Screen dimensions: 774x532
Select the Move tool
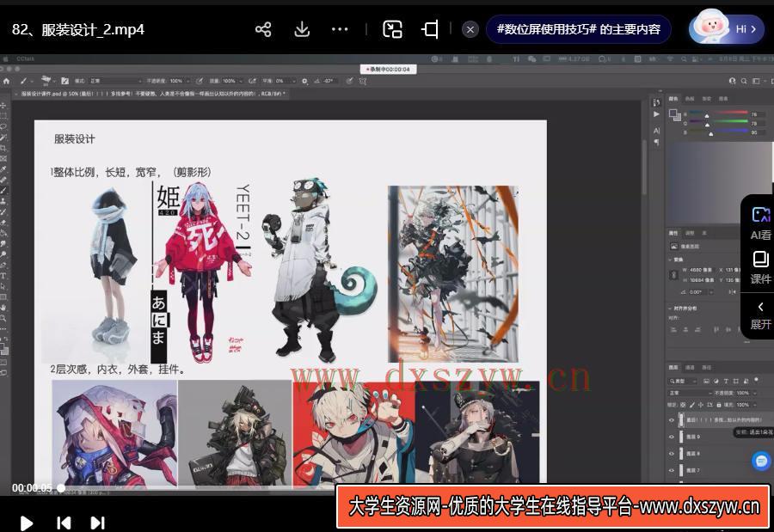pyautogui.click(x=3, y=105)
